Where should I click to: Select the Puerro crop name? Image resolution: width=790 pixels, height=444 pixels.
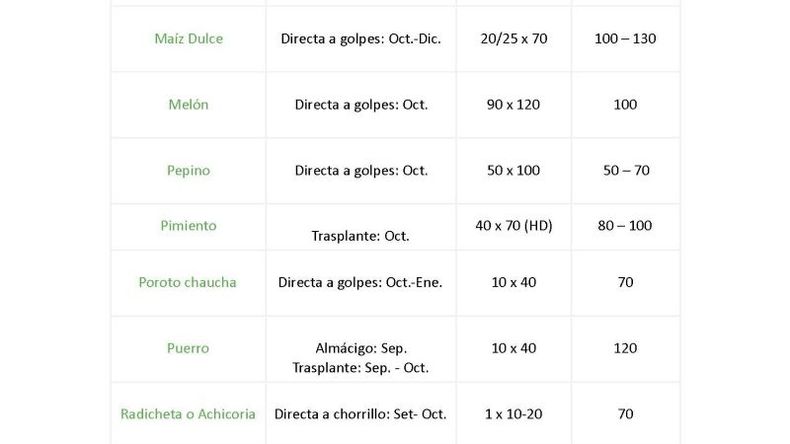[x=188, y=348]
